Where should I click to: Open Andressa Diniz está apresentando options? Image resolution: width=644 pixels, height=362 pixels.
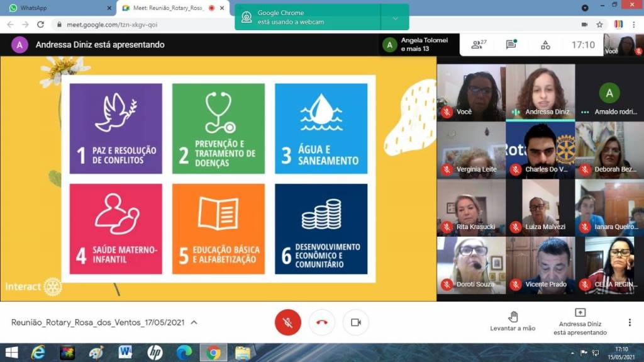[580, 321]
